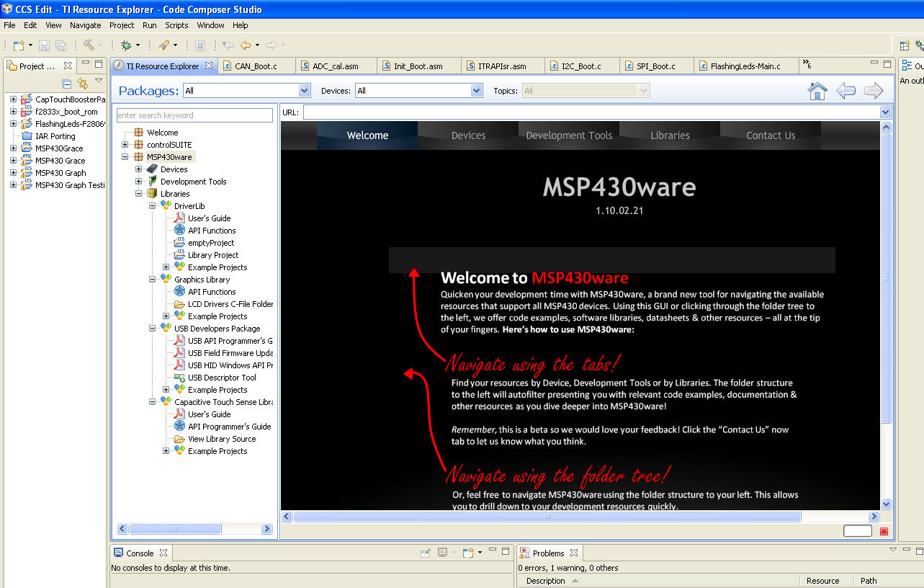Screen dimensions: 924x588
Task: Click the Open Console icon in Console panel
Action: point(468,553)
